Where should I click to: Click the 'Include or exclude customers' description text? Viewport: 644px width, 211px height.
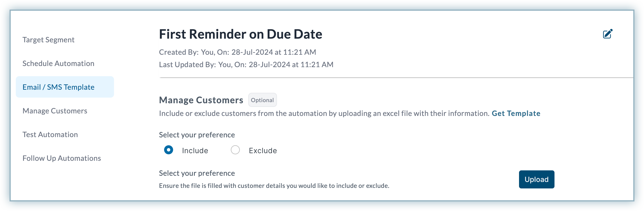(x=324, y=113)
